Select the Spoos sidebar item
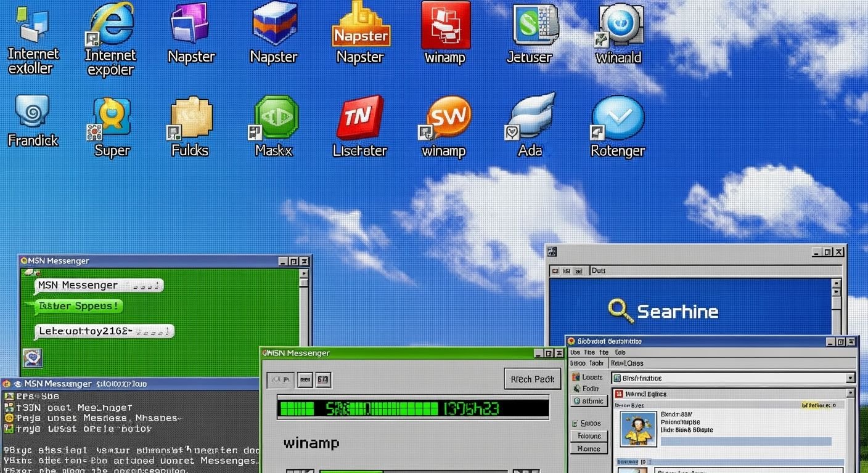The image size is (868, 473). point(586,423)
